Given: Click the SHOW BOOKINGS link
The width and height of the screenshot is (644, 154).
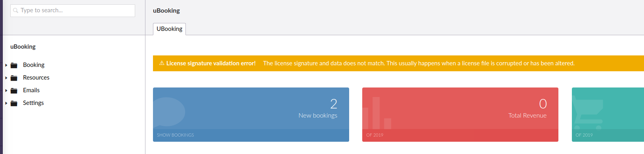Looking at the screenshot, I should (x=176, y=135).
